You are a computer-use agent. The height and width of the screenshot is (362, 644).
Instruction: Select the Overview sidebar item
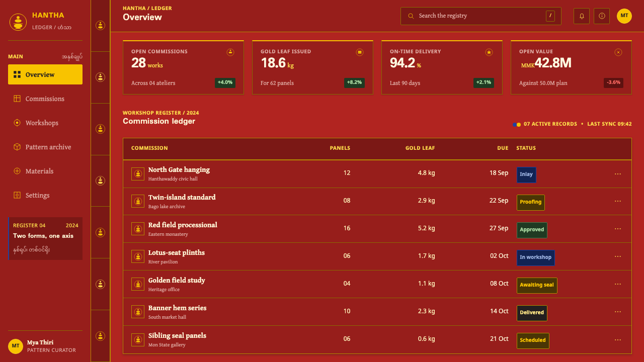(45, 74)
